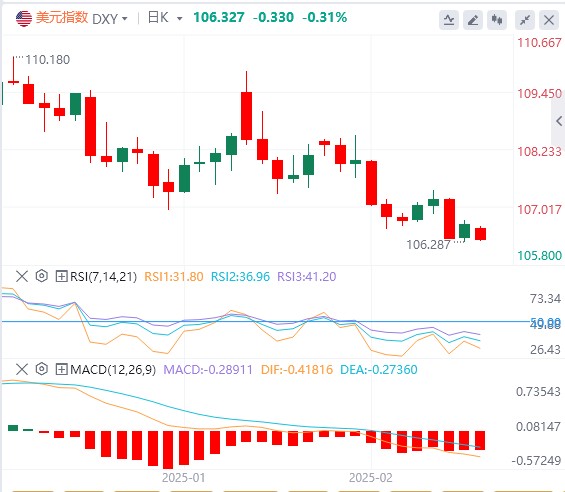Select the candlestick indicator icon

coord(497,19)
